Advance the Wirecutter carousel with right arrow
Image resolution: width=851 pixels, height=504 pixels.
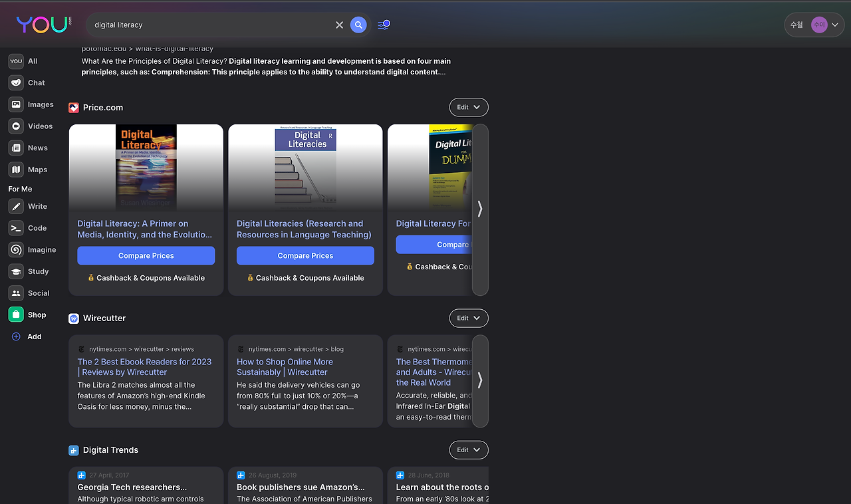[x=480, y=381]
